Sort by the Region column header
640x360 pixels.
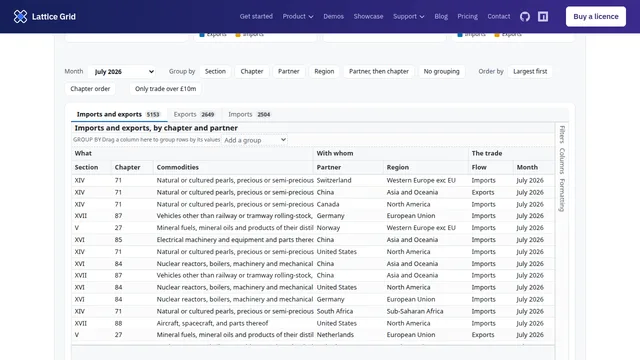pos(426,167)
